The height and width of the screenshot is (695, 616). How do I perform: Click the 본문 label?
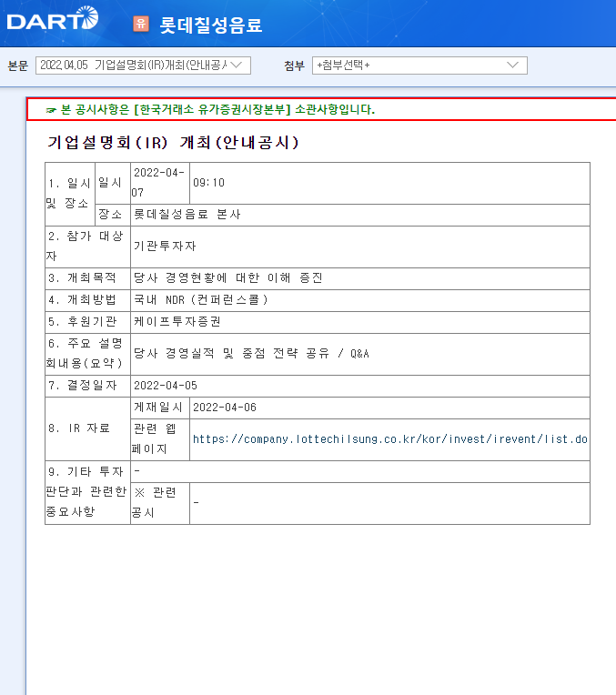(x=17, y=65)
